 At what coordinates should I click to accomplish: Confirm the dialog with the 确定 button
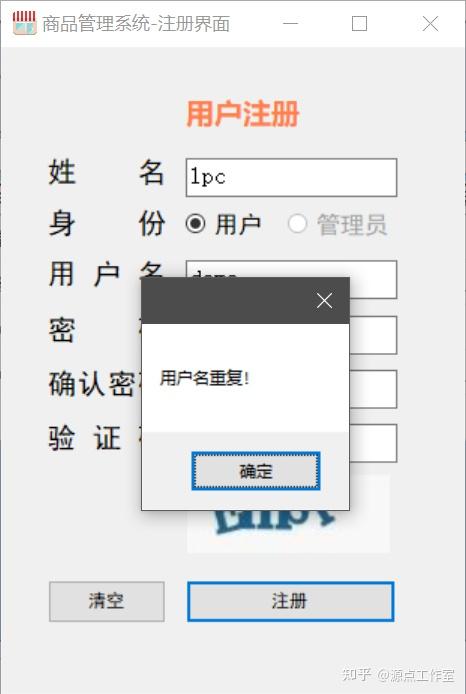pos(256,471)
